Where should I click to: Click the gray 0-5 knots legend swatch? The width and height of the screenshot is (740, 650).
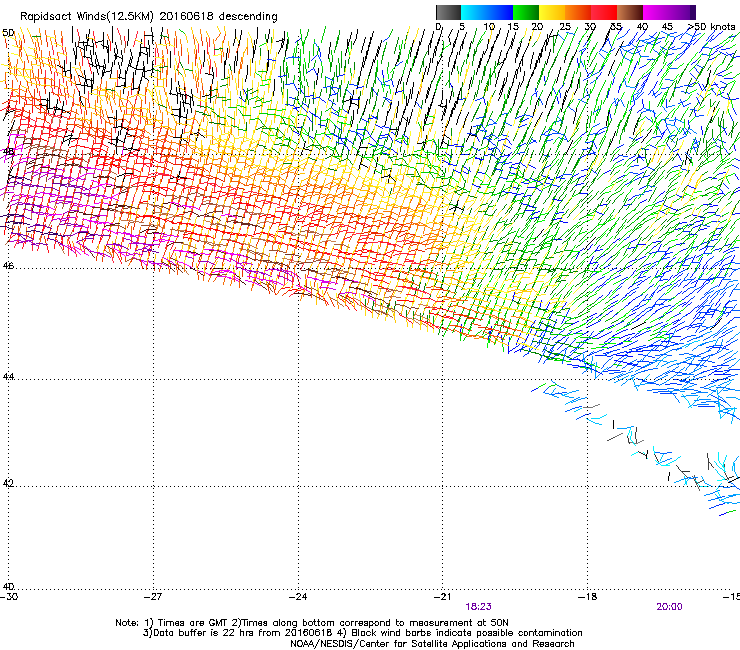point(448,12)
